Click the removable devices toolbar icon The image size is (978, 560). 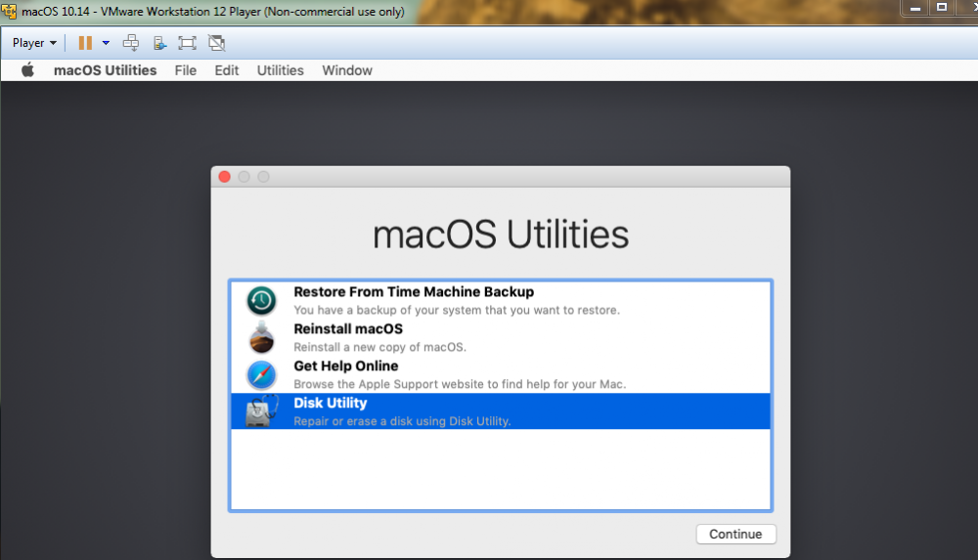[x=159, y=42]
